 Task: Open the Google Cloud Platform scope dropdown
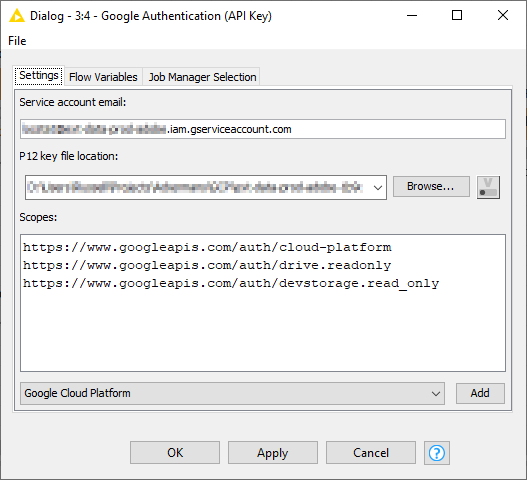232,393
